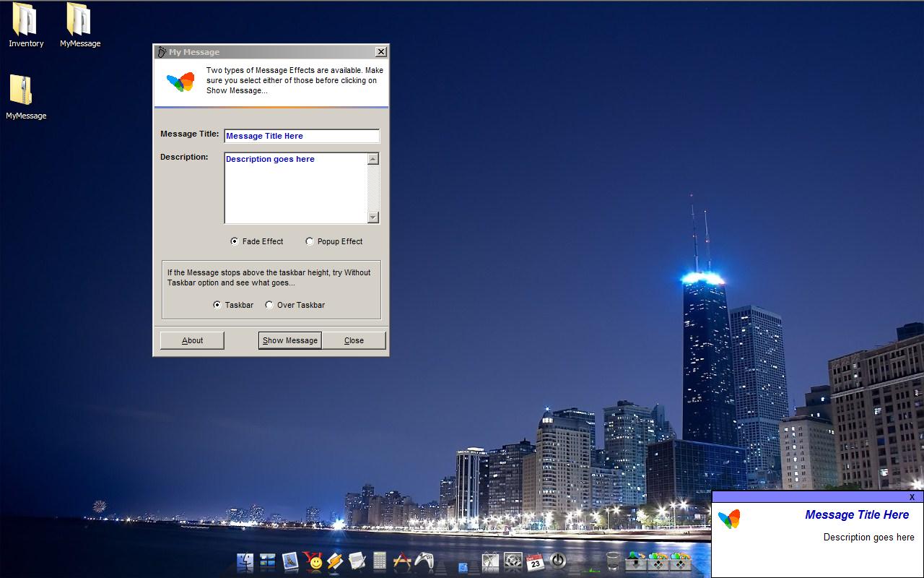Dismiss the popup notification with x

(912, 497)
